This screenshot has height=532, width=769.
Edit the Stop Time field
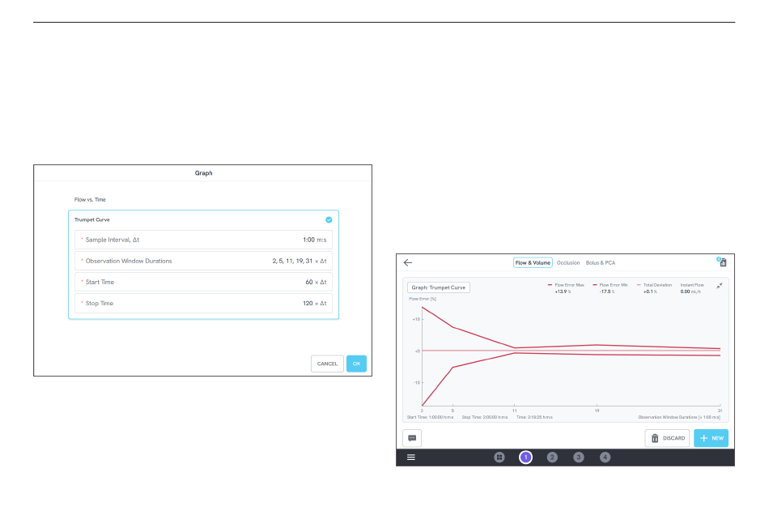pyautogui.click(x=203, y=304)
